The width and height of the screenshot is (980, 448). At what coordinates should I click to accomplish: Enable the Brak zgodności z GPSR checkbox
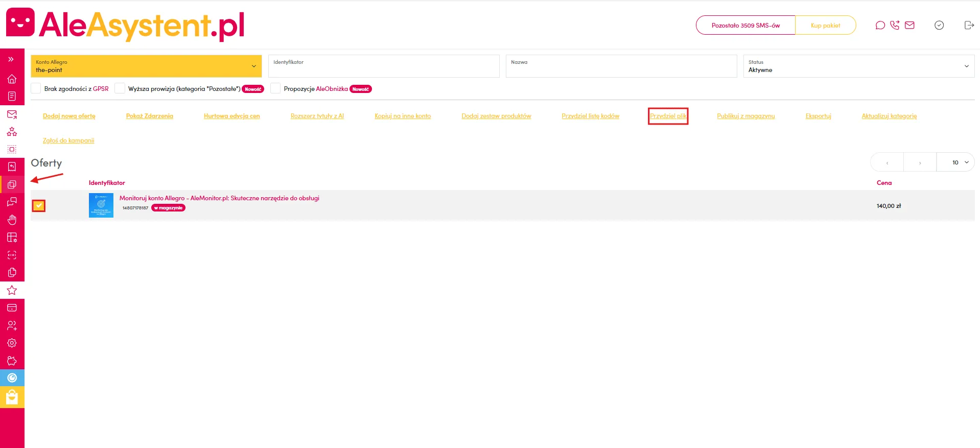tap(36, 88)
